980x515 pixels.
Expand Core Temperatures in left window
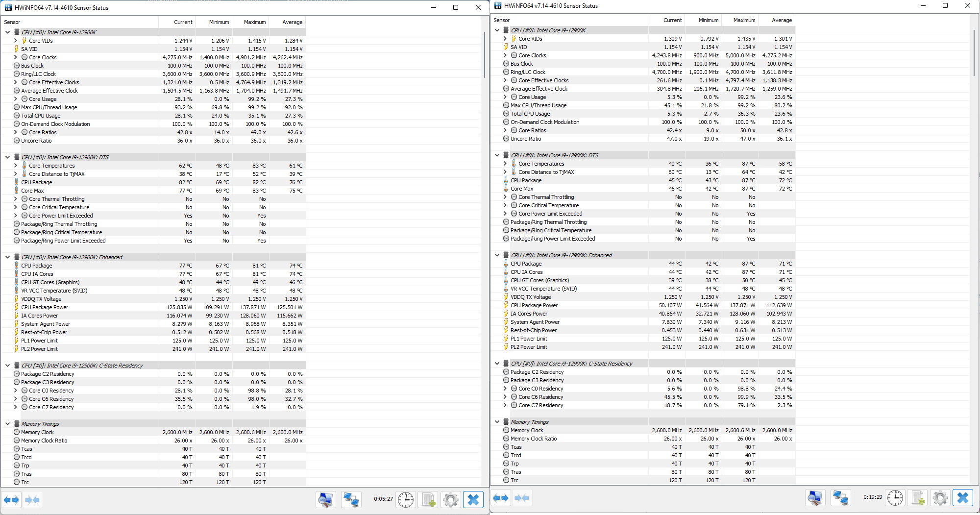[x=16, y=166]
